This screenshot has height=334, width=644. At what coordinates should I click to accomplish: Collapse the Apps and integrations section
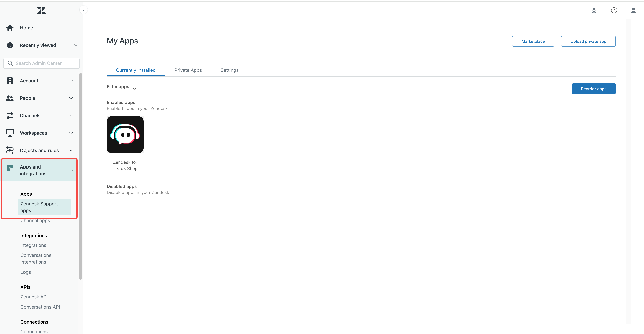tap(71, 170)
